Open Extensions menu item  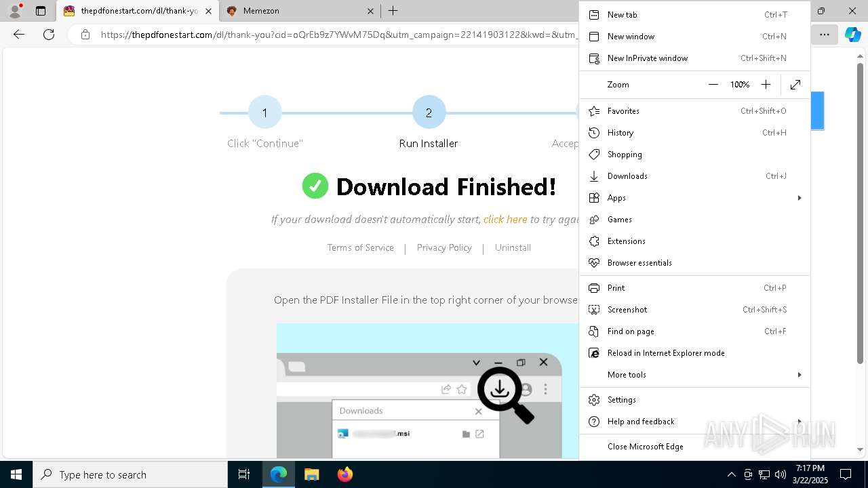pyautogui.click(x=694, y=241)
